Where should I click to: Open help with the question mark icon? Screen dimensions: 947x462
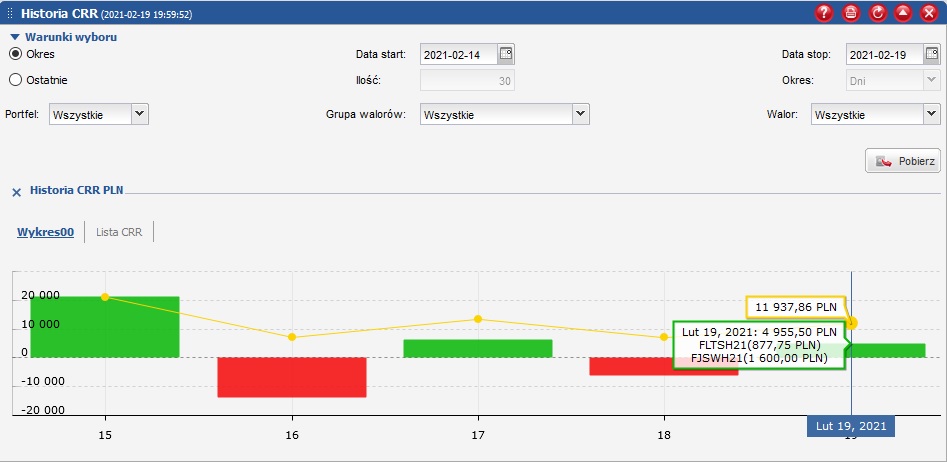(824, 13)
